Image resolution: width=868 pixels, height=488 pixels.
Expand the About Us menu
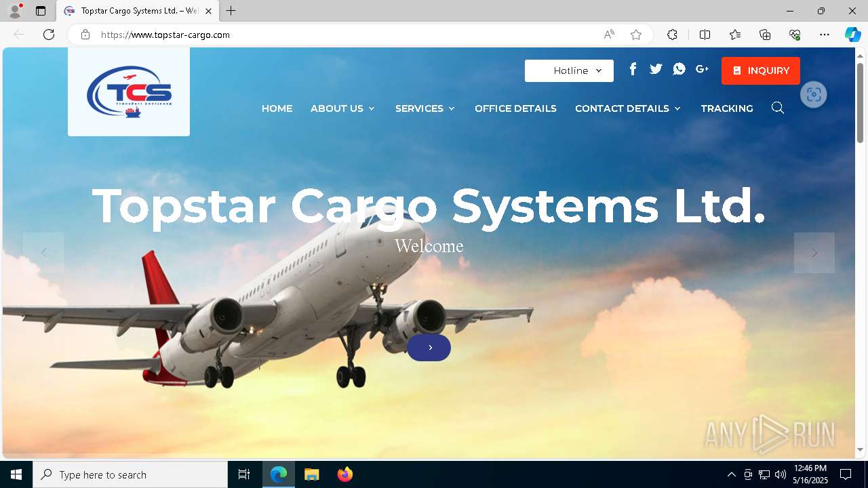pyautogui.click(x=342, y=108)
